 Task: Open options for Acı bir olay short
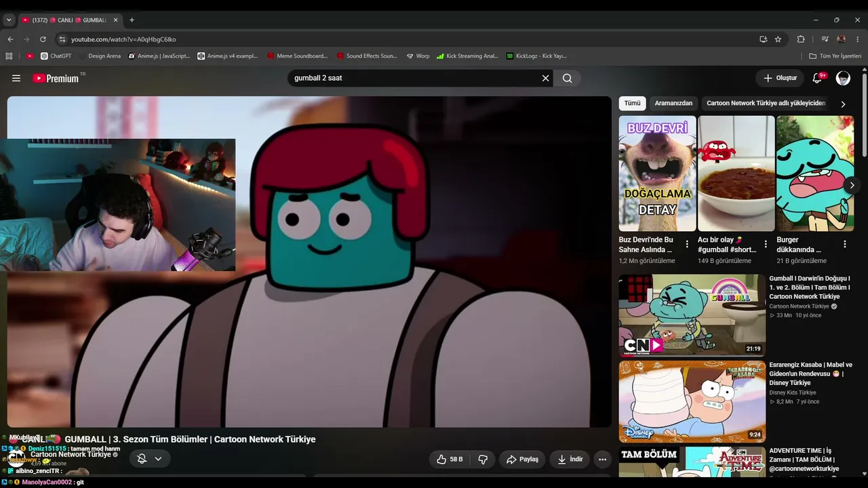[766, 244]
